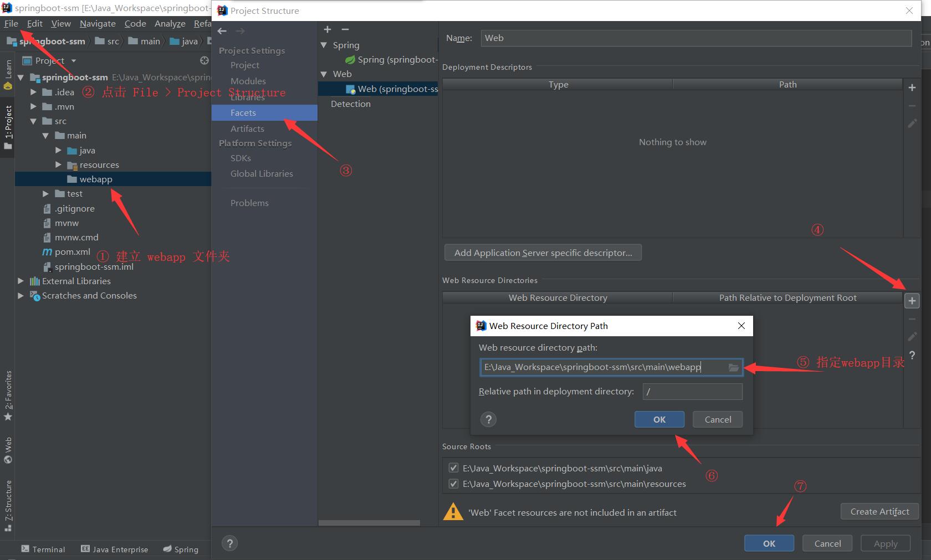Click the Relative path in deployment directory field

tap(692, 392)
